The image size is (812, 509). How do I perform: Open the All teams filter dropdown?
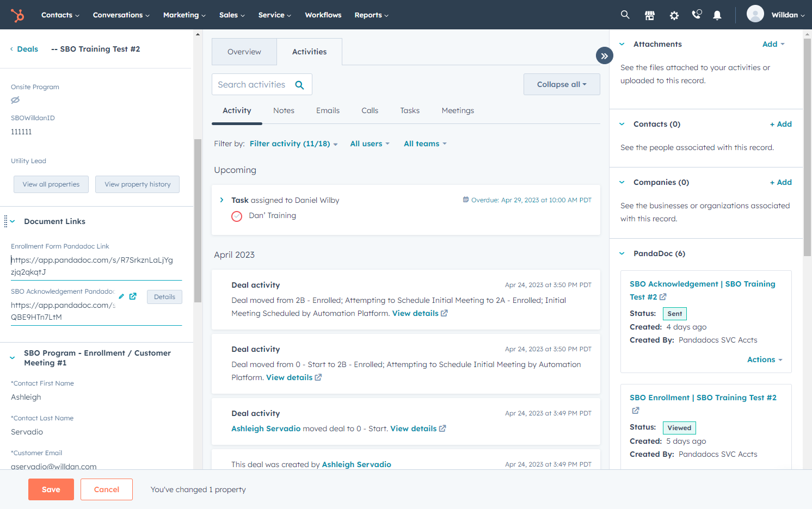click(425, 144)
